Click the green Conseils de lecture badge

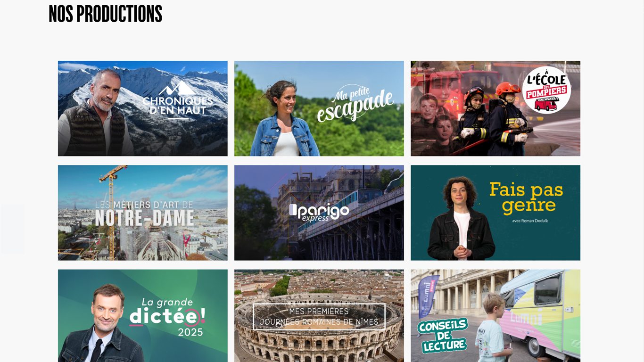tap(443, 335)
